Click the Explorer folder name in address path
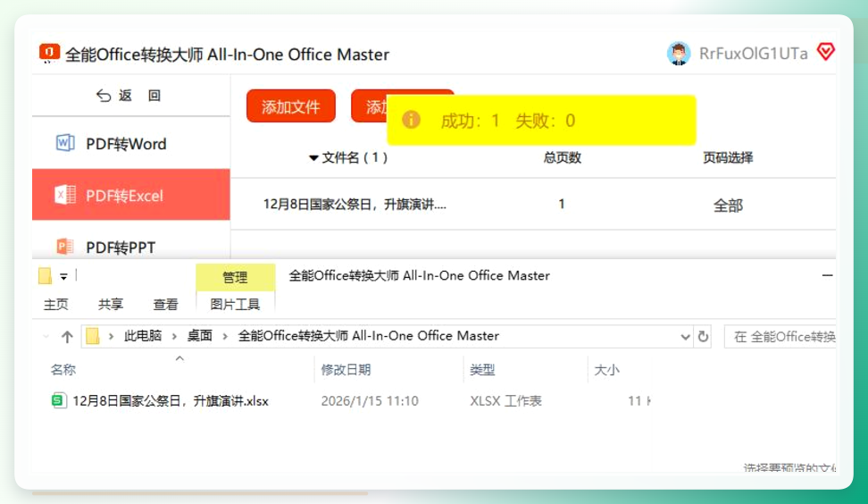Screen dimensions: 868x504 369,336
